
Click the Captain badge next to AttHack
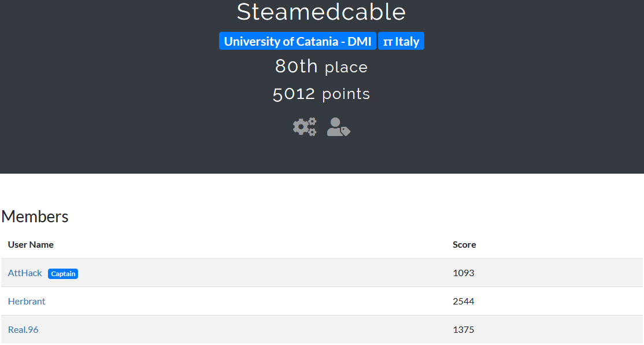pyautogui.click(x=63, y=274)
